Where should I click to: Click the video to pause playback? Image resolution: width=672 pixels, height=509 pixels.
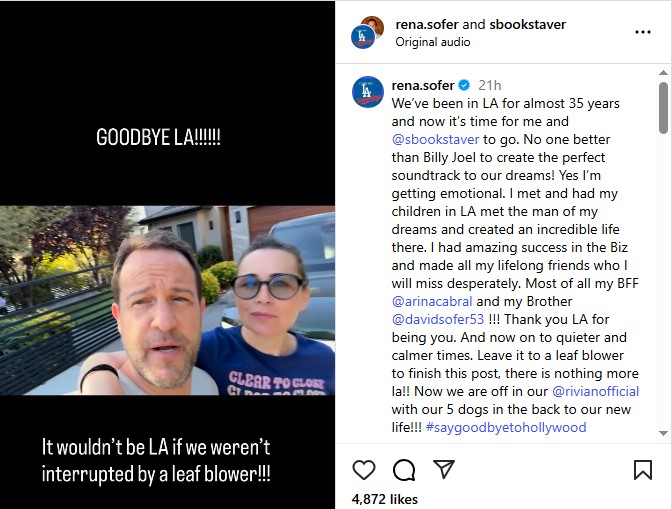[167, 300]
